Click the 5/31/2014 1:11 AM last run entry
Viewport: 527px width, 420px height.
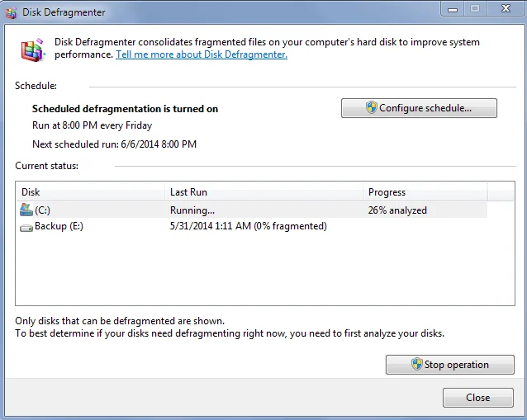tap(248, 226)
